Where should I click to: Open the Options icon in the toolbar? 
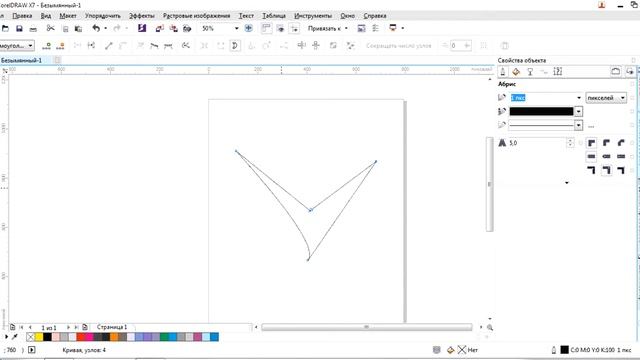pos(376,28)
